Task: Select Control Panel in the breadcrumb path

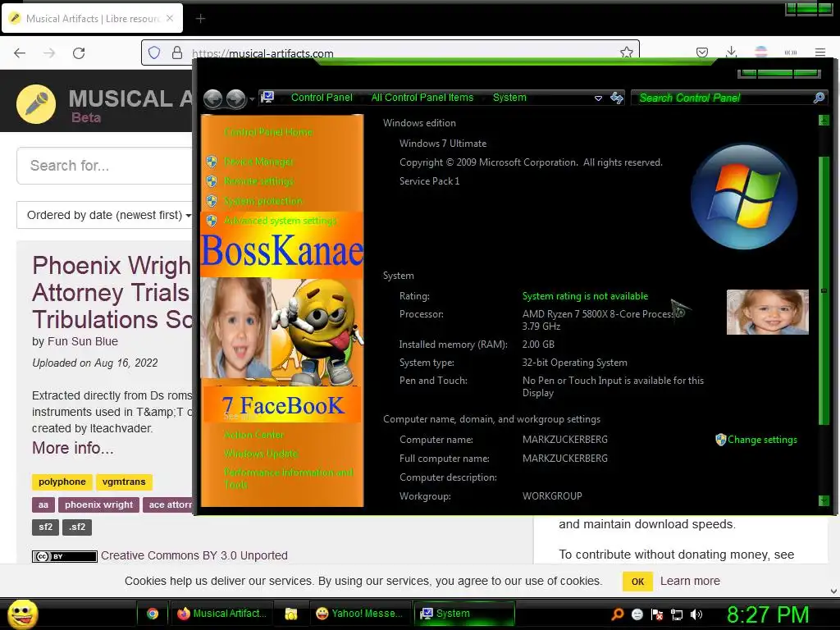Action: 322,98
